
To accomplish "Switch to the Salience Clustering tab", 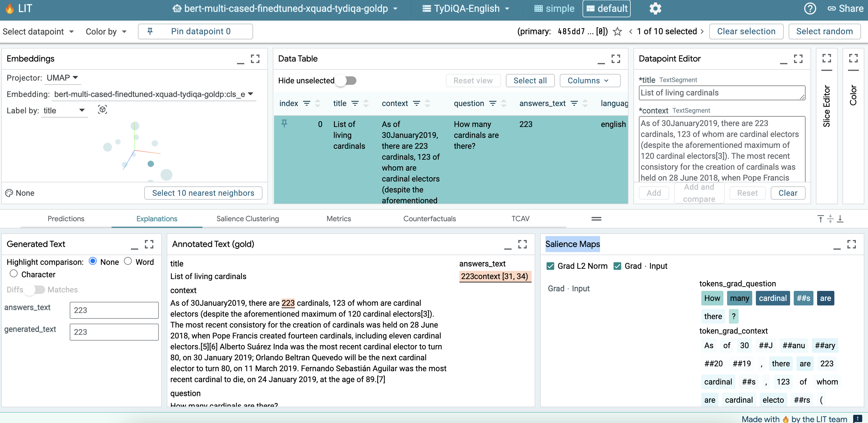I will (x=247, y=218).
